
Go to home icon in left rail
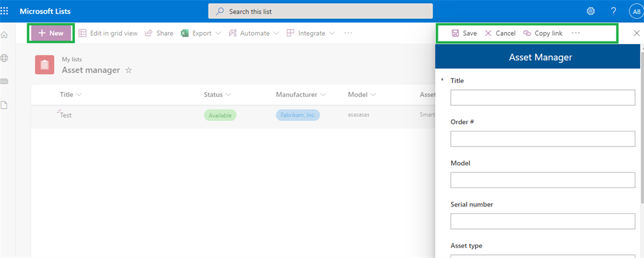click(x=4, y=35)
